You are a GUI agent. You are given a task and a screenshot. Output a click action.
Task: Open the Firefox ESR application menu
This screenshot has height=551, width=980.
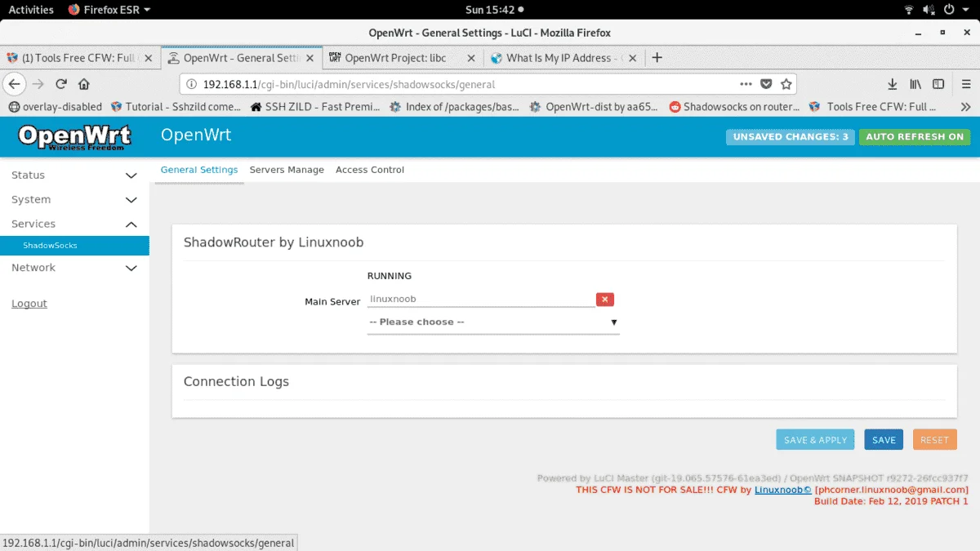[x=109, y=10]
